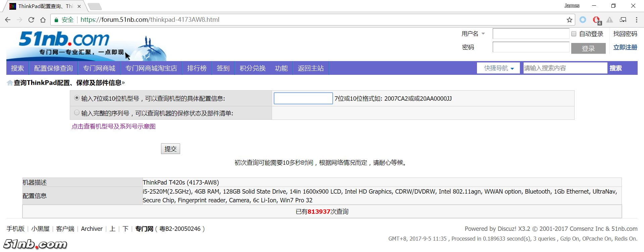Reload the current page
This screenshot has width=644, height=252.
click(31, 20)
